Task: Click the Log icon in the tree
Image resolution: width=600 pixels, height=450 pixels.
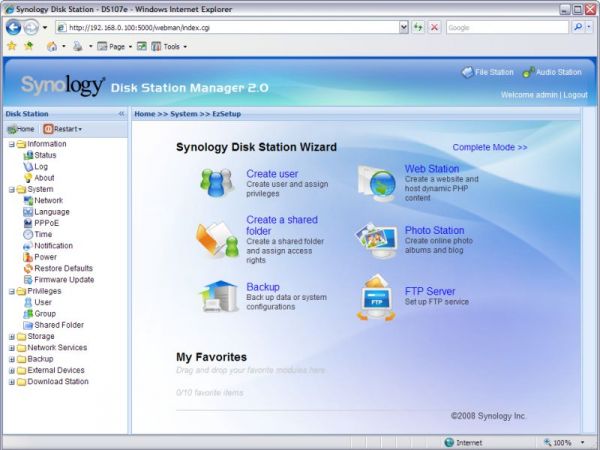Action: point(28,166)
